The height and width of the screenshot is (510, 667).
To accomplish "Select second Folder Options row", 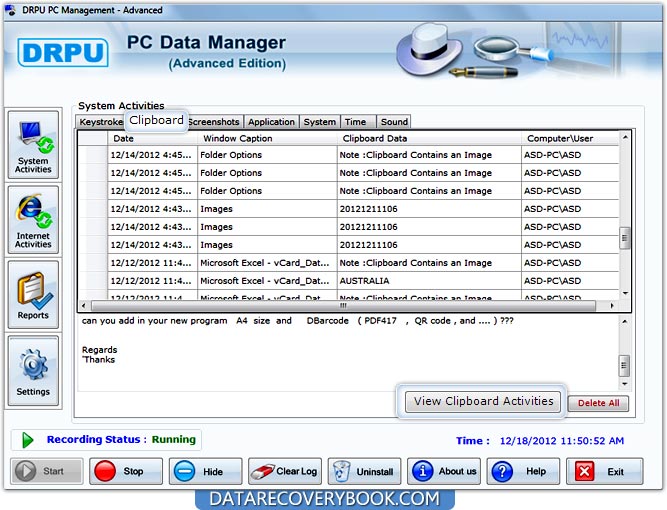I will click(348, 173).
